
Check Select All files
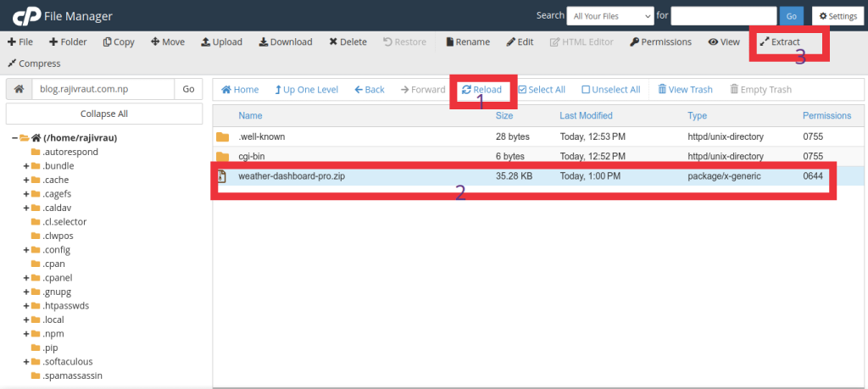click(x=542, y=90)
